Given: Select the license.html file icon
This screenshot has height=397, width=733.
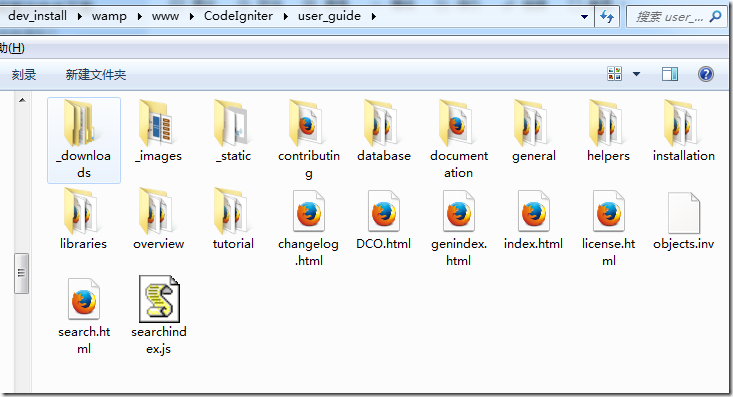Looking at the screenshot, I should (609, 211).
